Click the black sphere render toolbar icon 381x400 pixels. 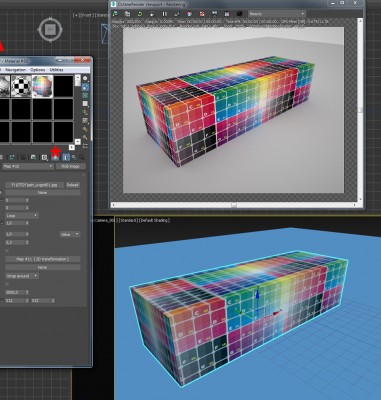pos(239,14)
